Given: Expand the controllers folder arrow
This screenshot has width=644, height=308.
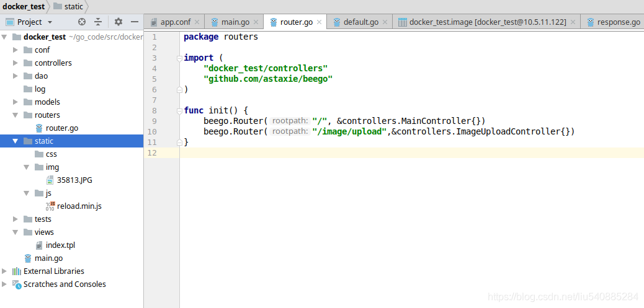Looking at the screenshot, I should pyautogui.click(x=16, y=63).
